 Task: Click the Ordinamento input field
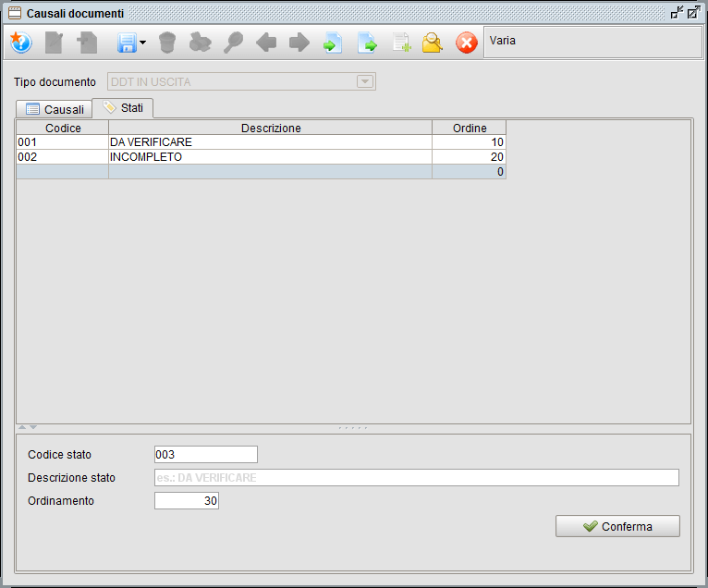point(187,500)
